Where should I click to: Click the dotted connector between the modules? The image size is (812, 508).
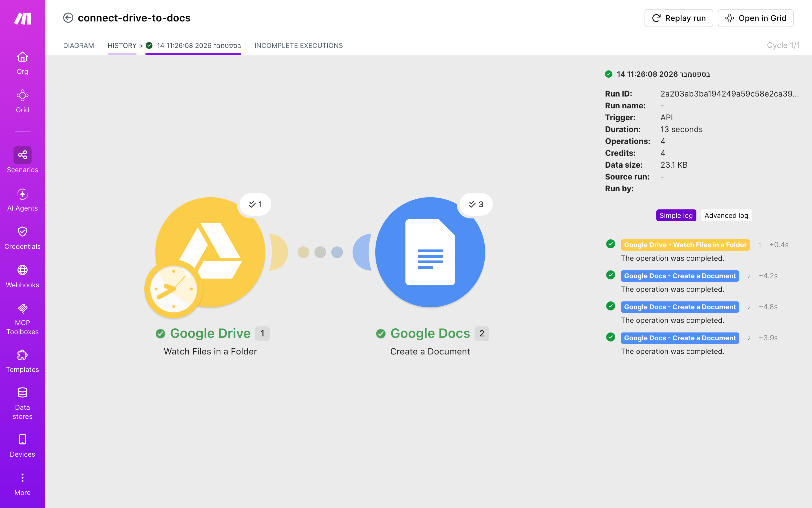pos(320,252)
